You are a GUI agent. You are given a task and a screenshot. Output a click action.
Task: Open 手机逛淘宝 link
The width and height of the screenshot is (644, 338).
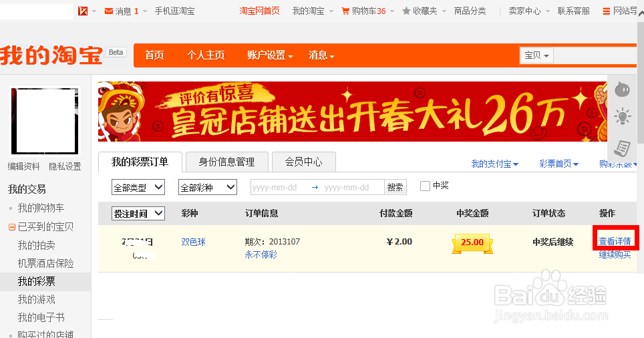tap(174, 11)
